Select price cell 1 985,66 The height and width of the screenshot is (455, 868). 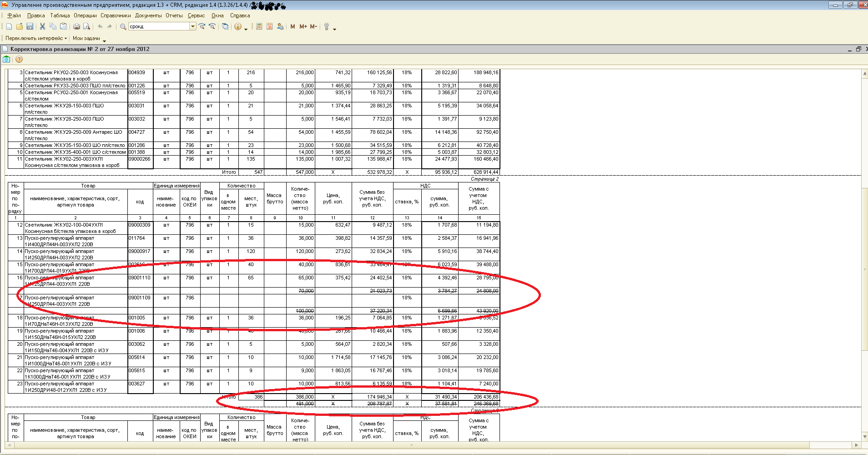click(x=333, y=152)
